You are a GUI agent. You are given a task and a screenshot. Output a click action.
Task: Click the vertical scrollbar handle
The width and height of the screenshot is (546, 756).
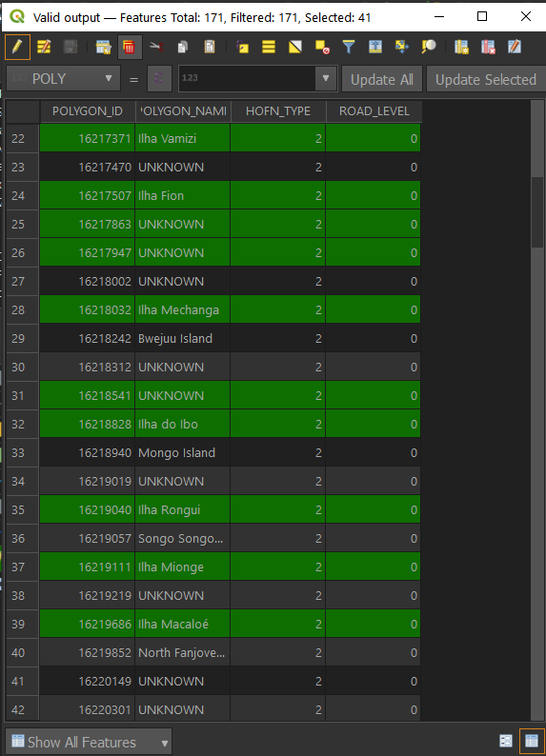[537, 212]
